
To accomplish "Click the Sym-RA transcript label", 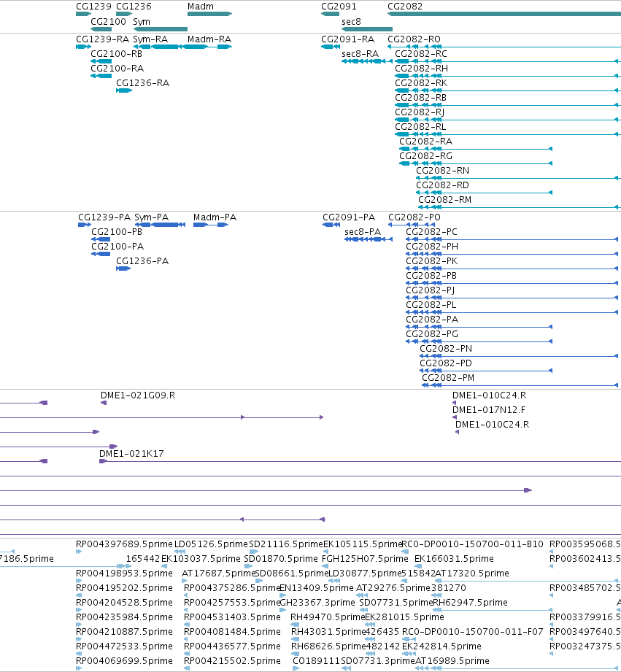I will pyautogui.click(x=150, y=39).
